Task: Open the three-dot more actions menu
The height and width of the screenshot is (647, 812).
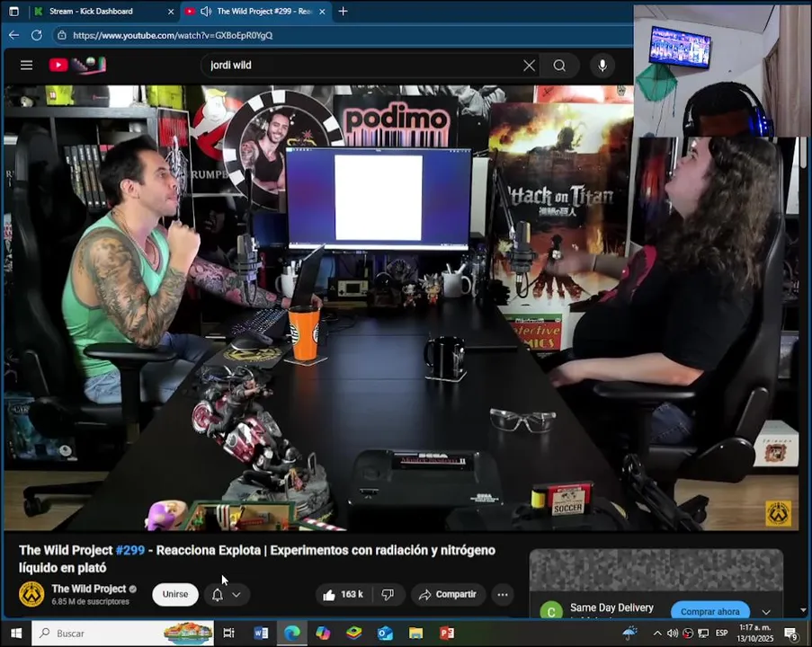Action: pos(503,594)
